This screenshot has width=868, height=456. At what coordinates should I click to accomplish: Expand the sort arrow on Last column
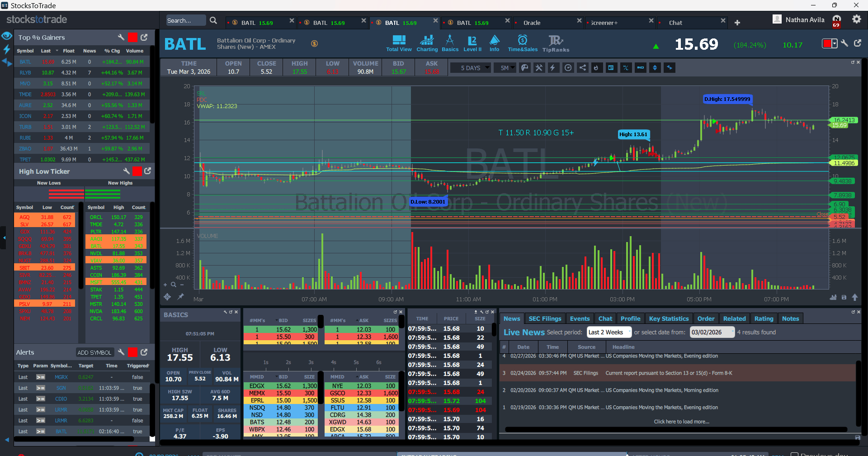click(57, 51)
